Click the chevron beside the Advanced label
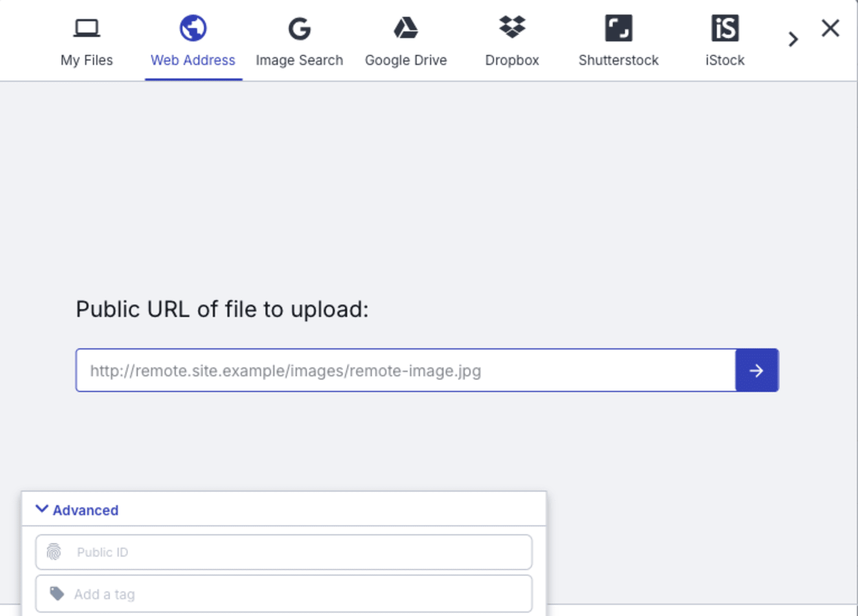This screenshot has width=858, height=616. 41,509
